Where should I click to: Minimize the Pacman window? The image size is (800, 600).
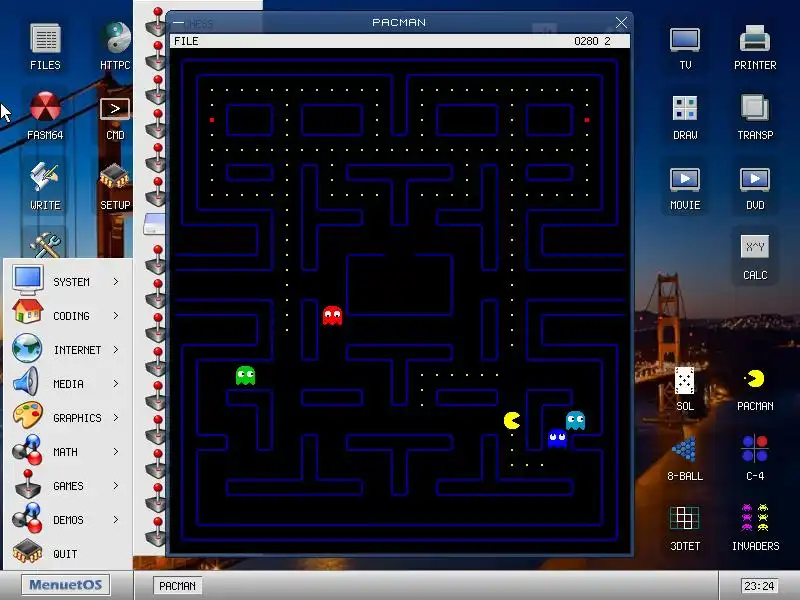(x=178, y=23)
